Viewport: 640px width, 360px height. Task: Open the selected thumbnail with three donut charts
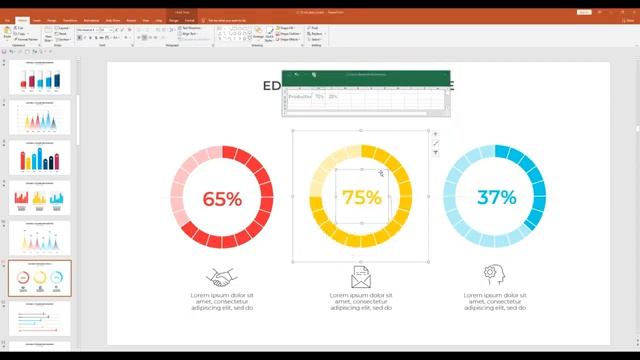click(40, 278)
